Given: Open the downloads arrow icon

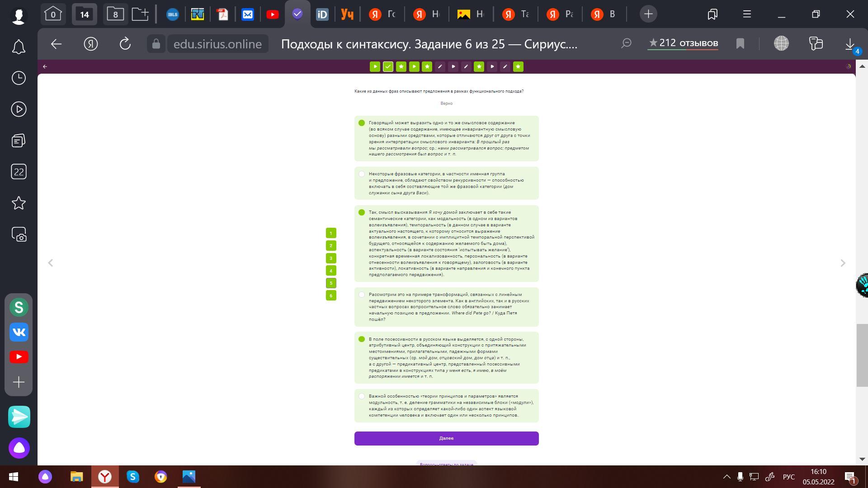Looking at the screenshot, I should [x=849, y=44].
